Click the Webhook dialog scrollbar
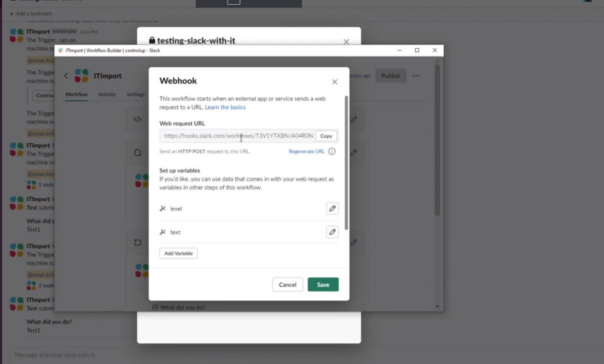The width and height of the screenshot is (604, 364). coord(346,163)
